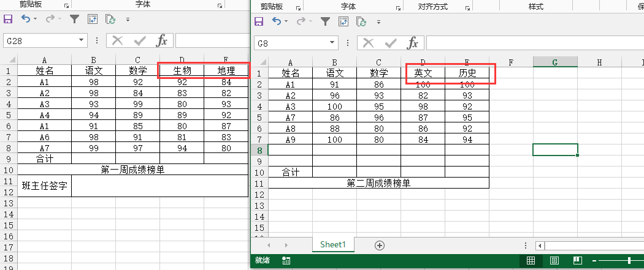
Task: Click refresh-copy icon in right window toolbar
Action: click(361, 21)
